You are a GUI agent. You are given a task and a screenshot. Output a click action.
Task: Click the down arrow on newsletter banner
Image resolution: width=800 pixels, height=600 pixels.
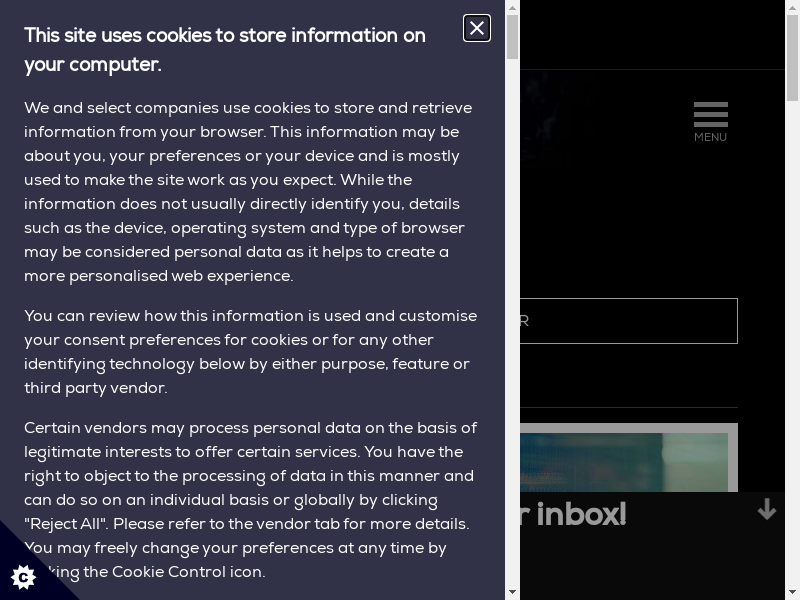click(767, 510)
